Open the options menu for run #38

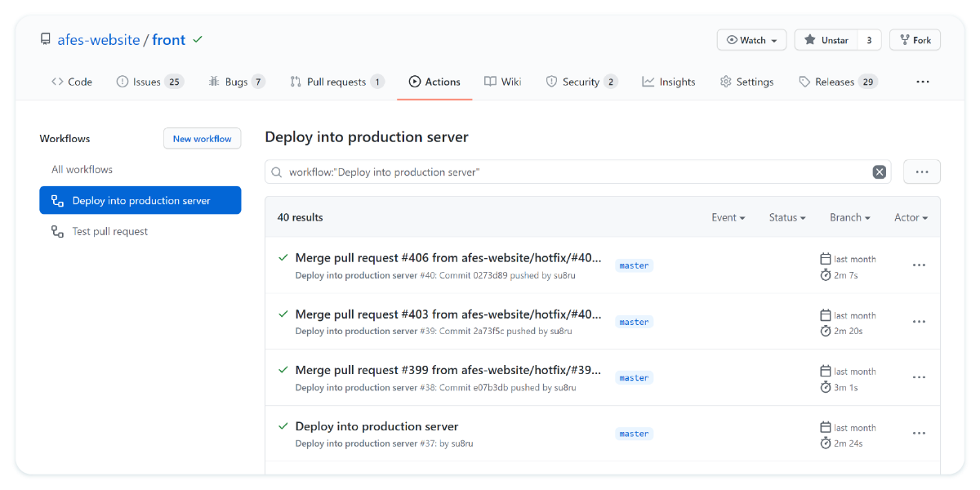[x=919, y=377]
